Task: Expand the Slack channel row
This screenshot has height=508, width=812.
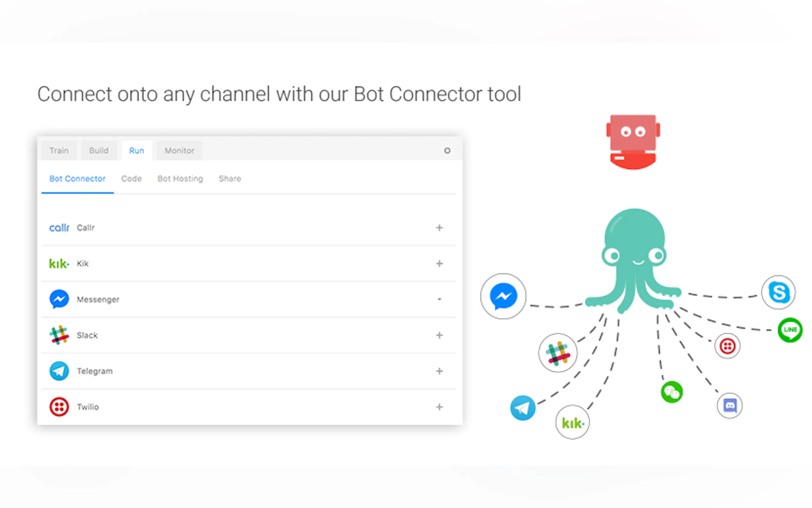Action: pyautogui.click(x=439, y=335)
